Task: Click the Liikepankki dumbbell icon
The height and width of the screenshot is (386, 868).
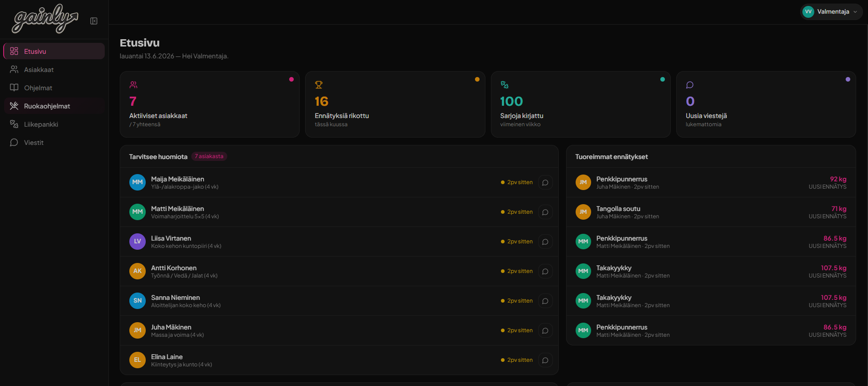Action: coord(14,124)
